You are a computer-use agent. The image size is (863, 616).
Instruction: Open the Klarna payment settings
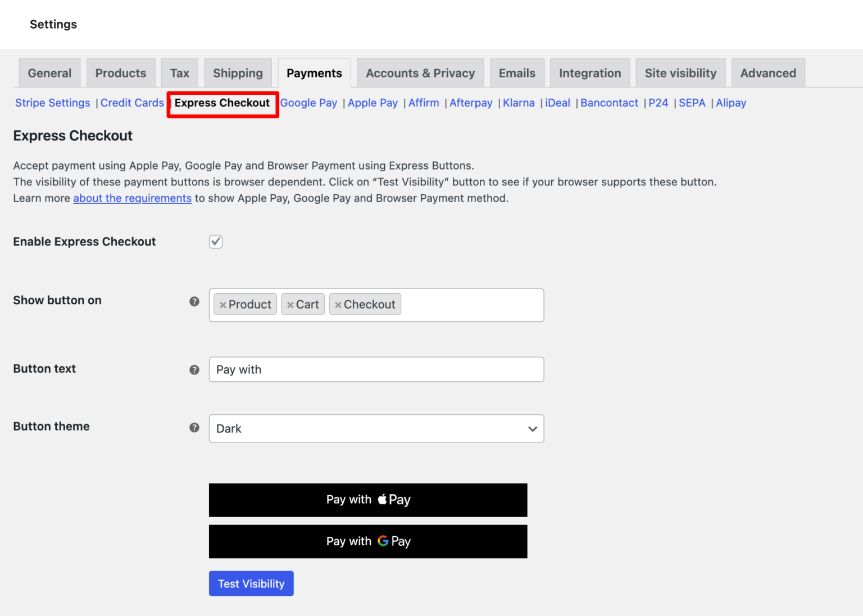[x=518, y=103]
